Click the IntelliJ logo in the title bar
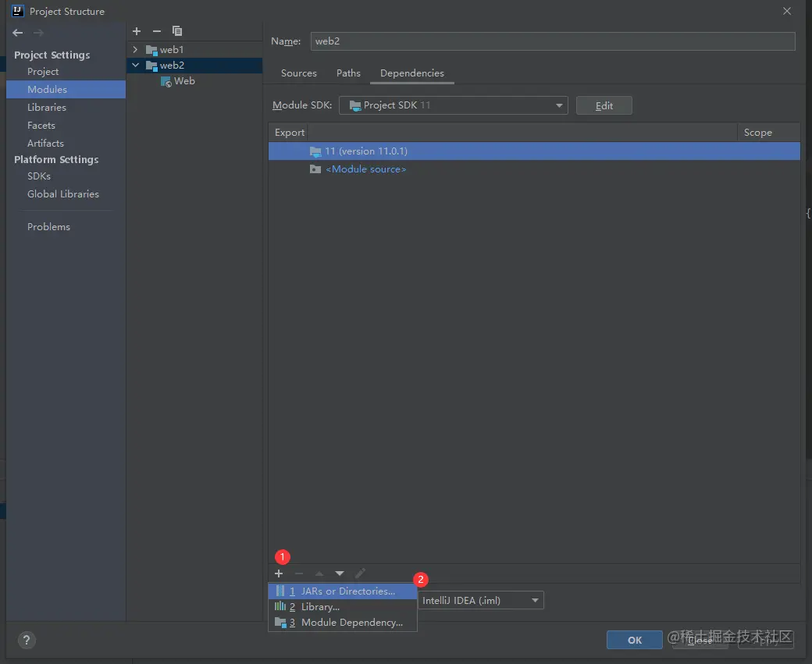The height and width of the screenshot is (664, 812). (x=18, y=11)
